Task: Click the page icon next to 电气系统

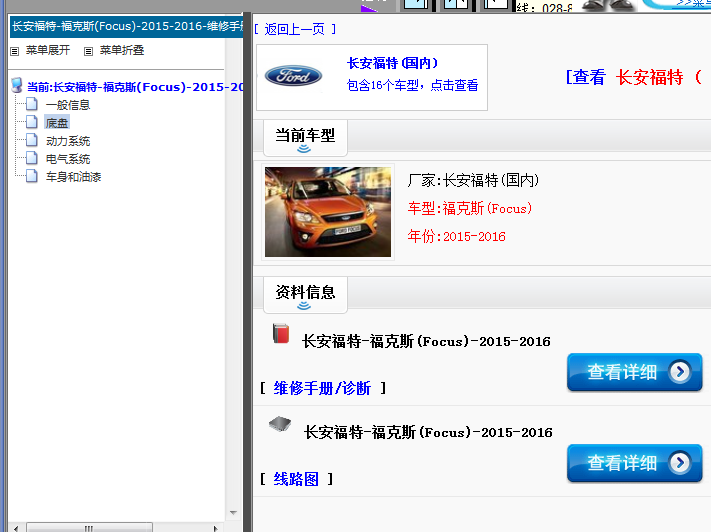Action: pyautogui.click(x=32, y=157)
